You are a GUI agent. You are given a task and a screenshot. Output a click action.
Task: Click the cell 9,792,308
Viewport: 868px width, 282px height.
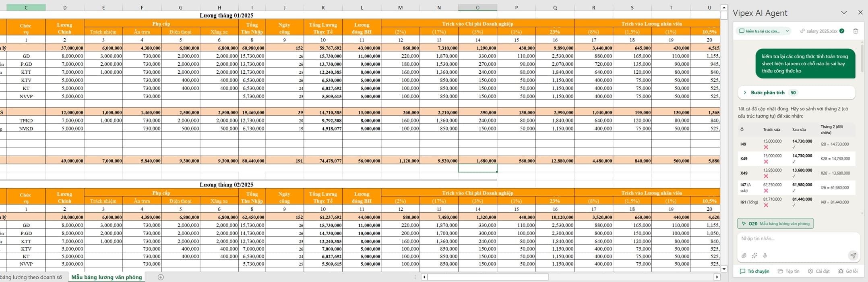pos(323,120)
